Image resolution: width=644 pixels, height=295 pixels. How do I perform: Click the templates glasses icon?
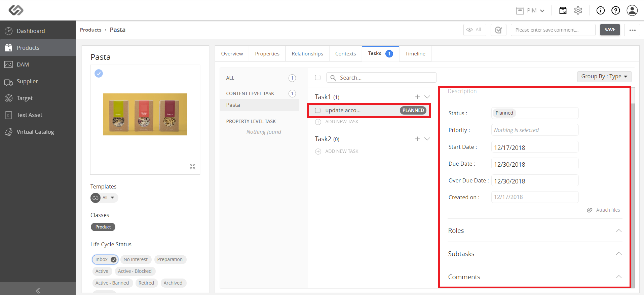pyautogui.click(x=96, y=198)
